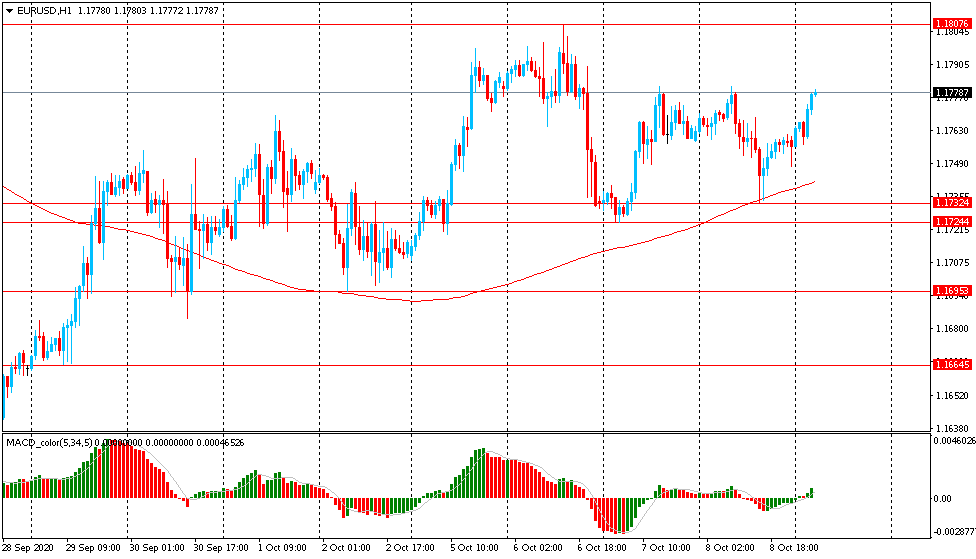
Task: Click the latest green MACD histogram bar
Action: tap(812, 493)
